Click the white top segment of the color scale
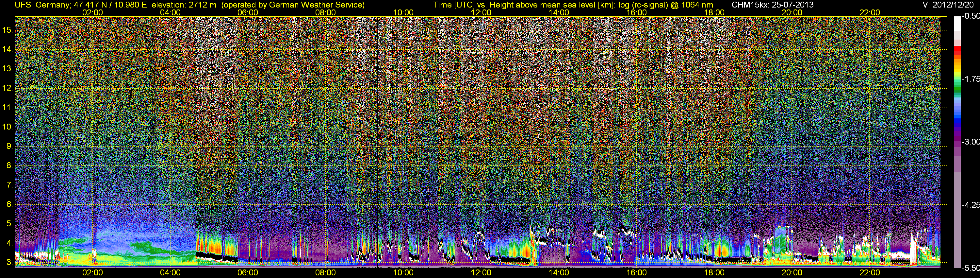This screenshot has height=278, width=980. tap(957, 24)
